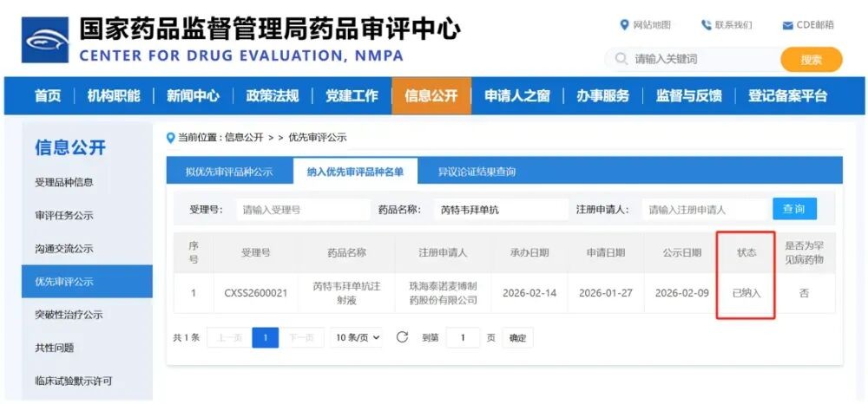868x404 pixels.
Task: Select 沟通交流公示 in left sidebar
Action: pos(64,249)
